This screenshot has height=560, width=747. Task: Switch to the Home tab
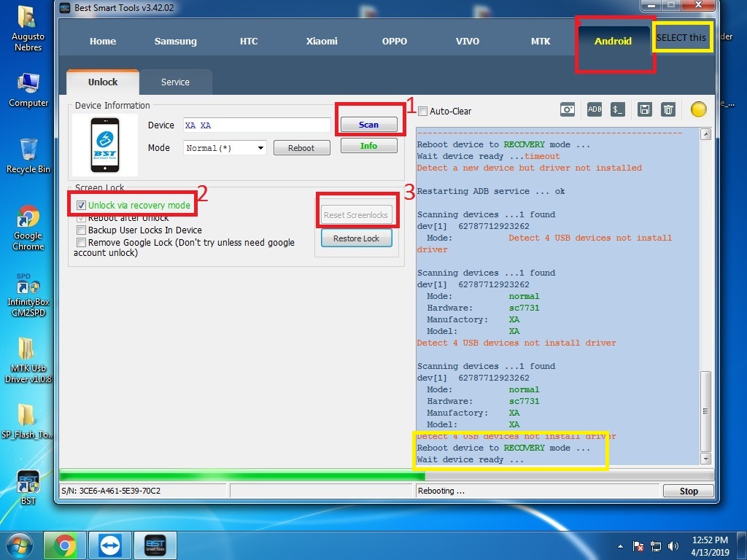[x=103, y=41]
